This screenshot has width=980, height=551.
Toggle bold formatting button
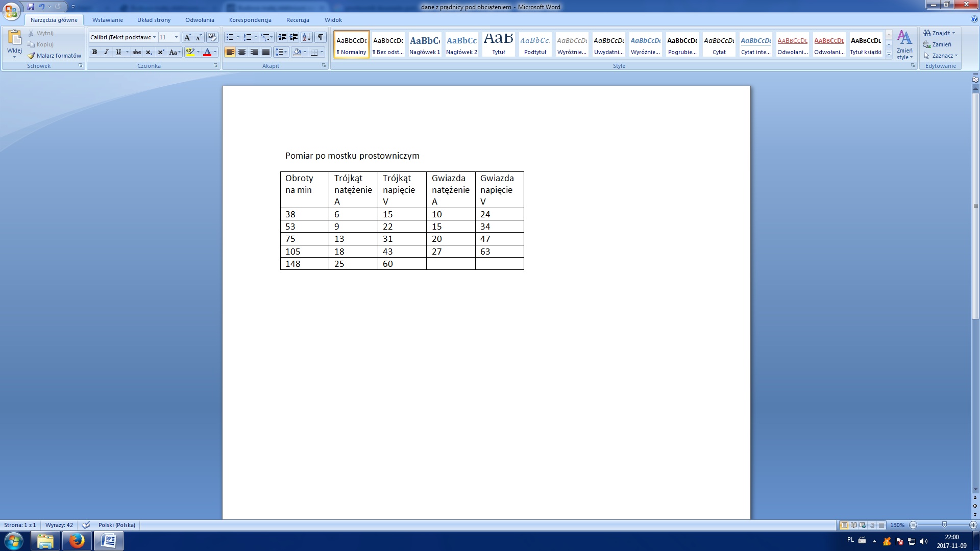tap(94, 52)
